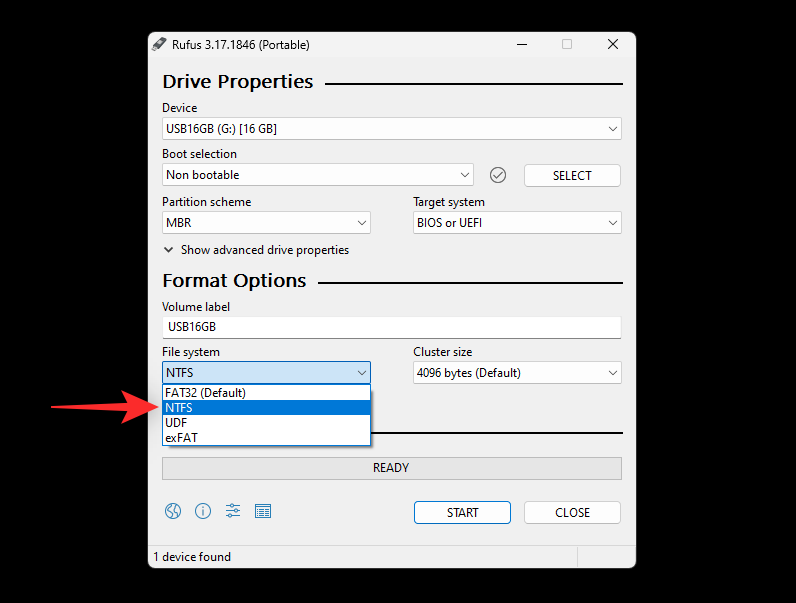Open application settings sliders icon

coord(233,511)
